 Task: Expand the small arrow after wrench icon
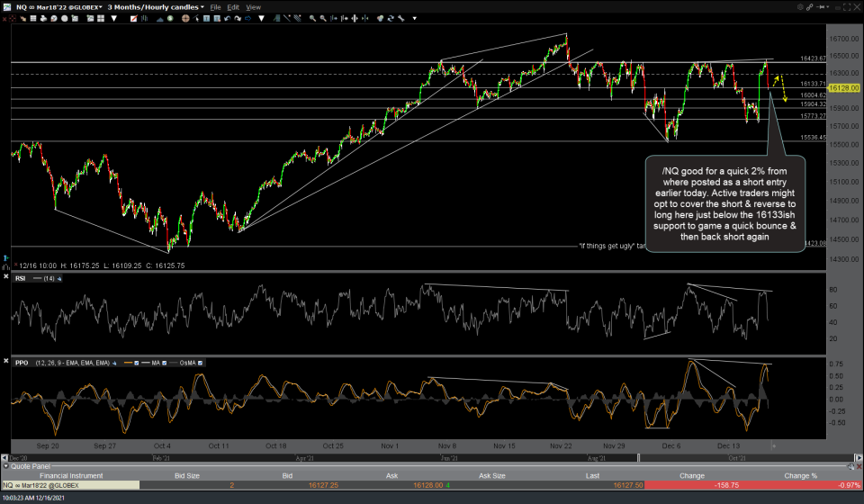click(x=414, y=18)
